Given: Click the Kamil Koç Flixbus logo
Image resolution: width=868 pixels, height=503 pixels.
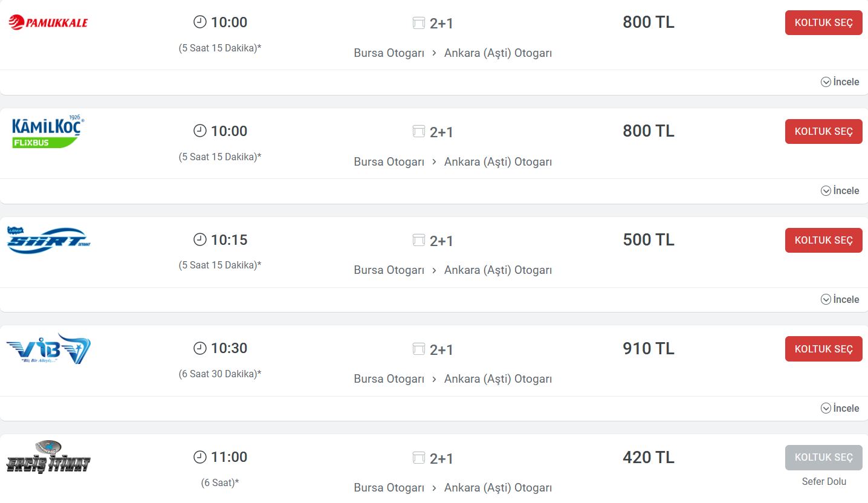Looking at the screenshot, I should point(48,132).
